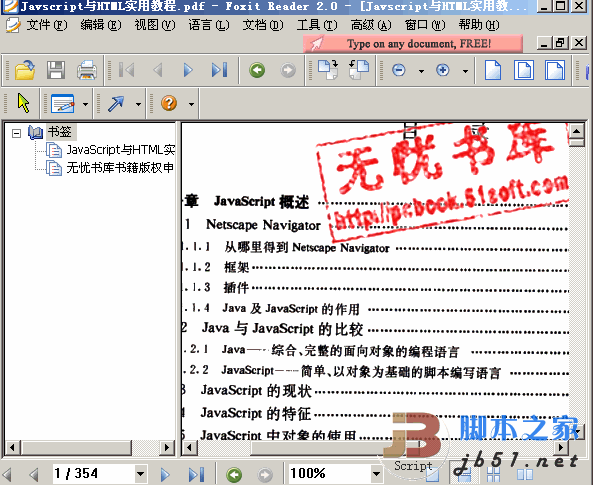Open the orange help question icon
This screenshot has width=593, height=485.
[169, 103]
